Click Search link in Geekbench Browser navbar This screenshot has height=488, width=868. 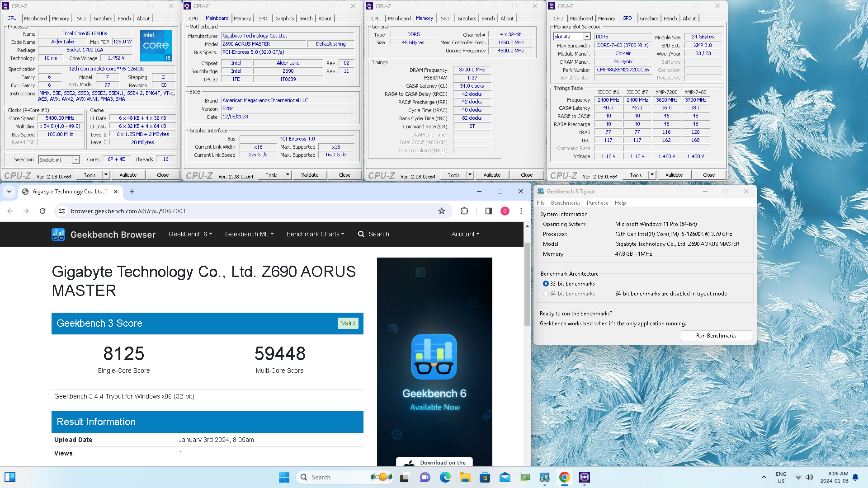point(373,234)
